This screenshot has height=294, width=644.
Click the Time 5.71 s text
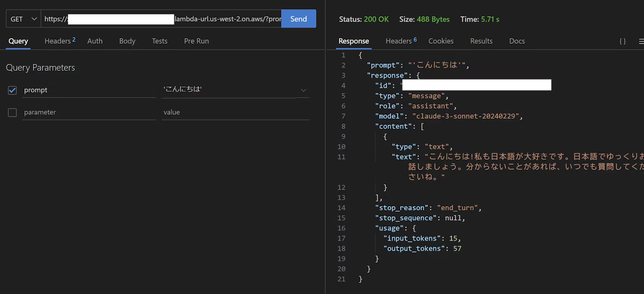point(479,19)
